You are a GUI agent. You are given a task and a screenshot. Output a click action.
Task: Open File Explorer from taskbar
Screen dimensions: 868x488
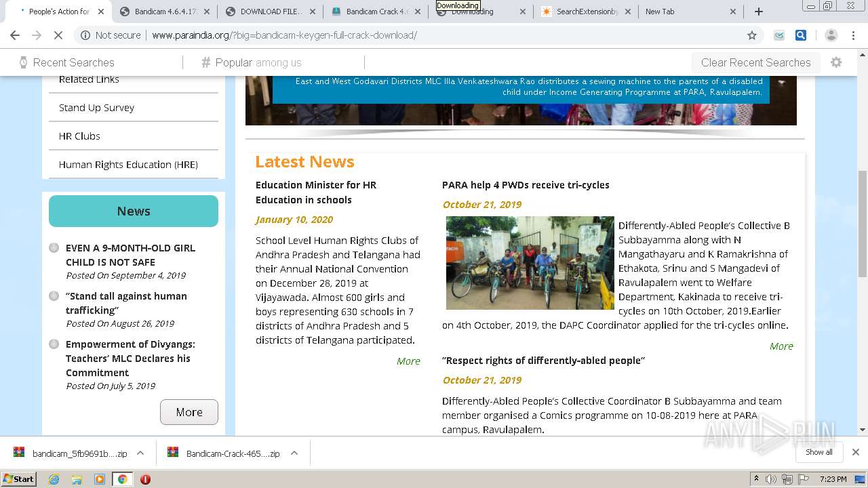click(77, 479)
